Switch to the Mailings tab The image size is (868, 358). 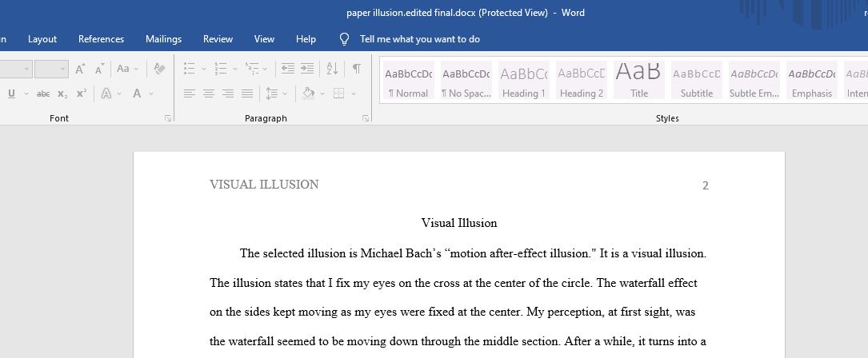[x=163, y=38]
